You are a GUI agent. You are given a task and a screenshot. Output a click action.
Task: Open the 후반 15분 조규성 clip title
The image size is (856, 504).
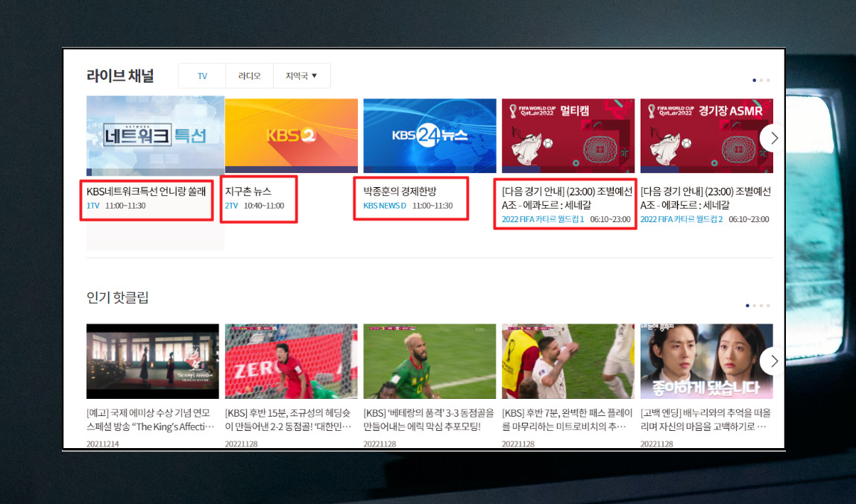pos(289,420)
